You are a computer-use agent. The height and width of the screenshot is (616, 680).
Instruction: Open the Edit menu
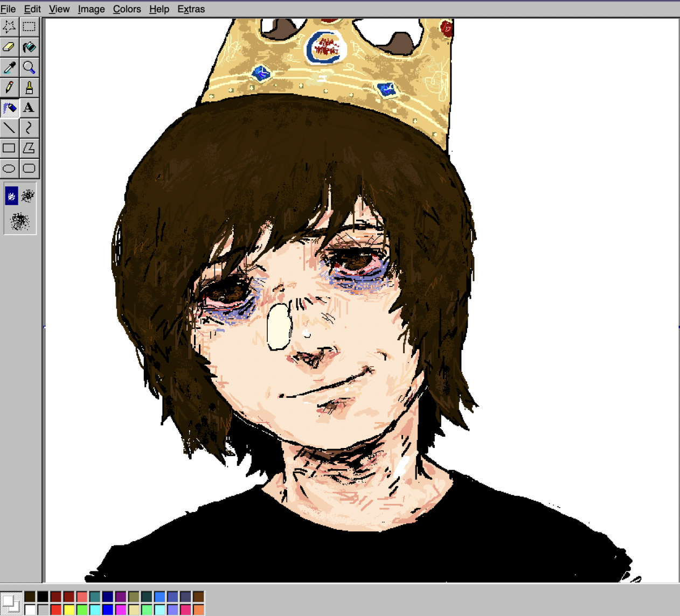[x=32, y=9]
